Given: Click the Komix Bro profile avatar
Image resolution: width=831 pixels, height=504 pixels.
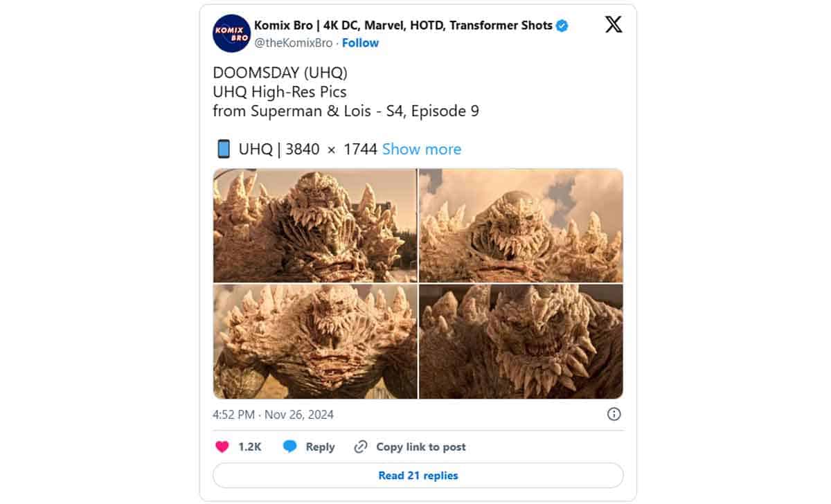Looking at the screenshot, I should [x=231, y=34].
